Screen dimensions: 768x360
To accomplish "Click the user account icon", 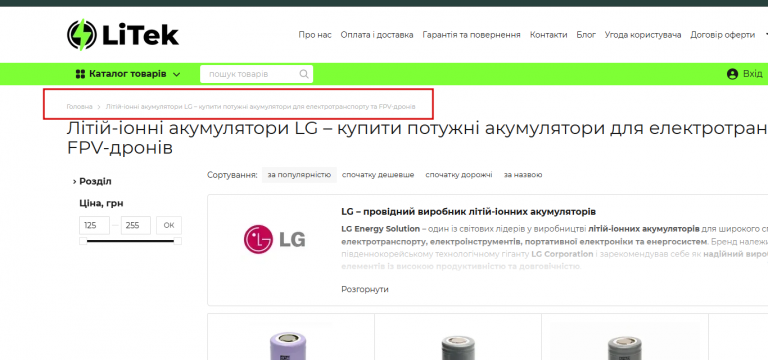I will [x=732, y=74].
